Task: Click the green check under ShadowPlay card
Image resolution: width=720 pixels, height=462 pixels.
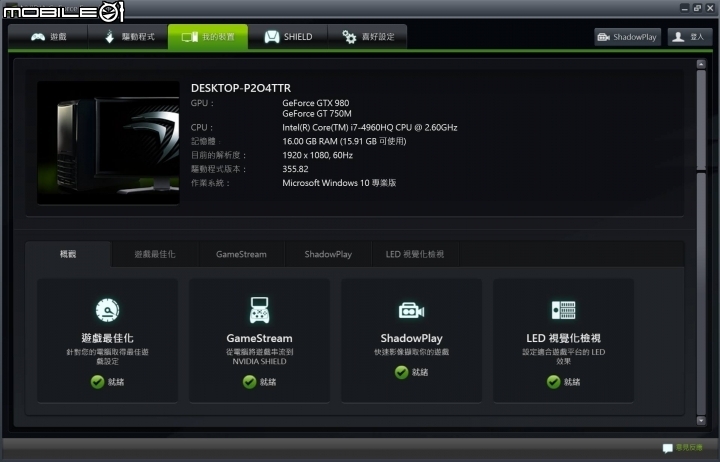Action: tap(401, 372)
